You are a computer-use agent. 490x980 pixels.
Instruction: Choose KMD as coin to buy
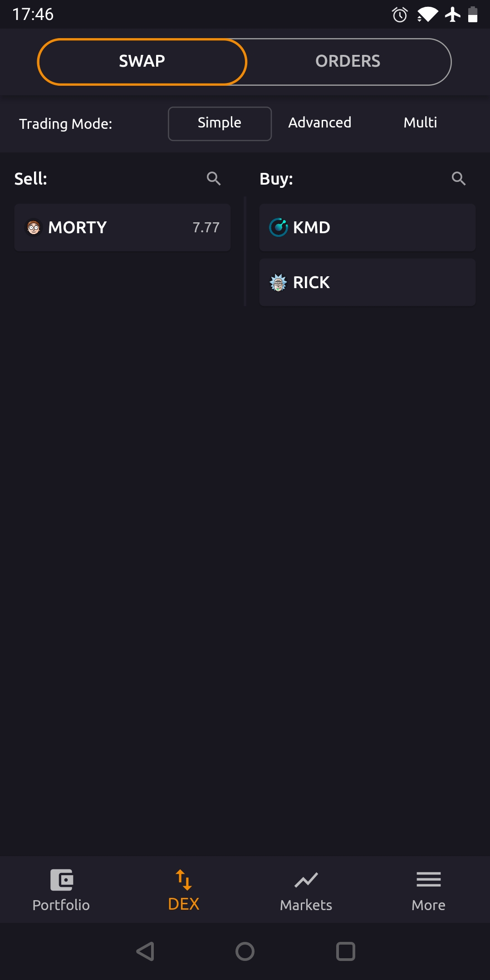(367, 227)
